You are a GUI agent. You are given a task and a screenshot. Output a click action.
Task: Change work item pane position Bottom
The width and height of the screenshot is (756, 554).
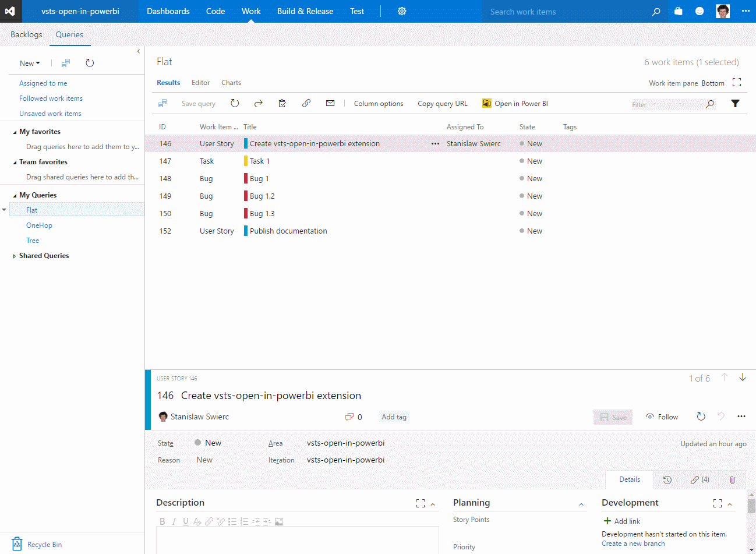(x=713, y=83)
